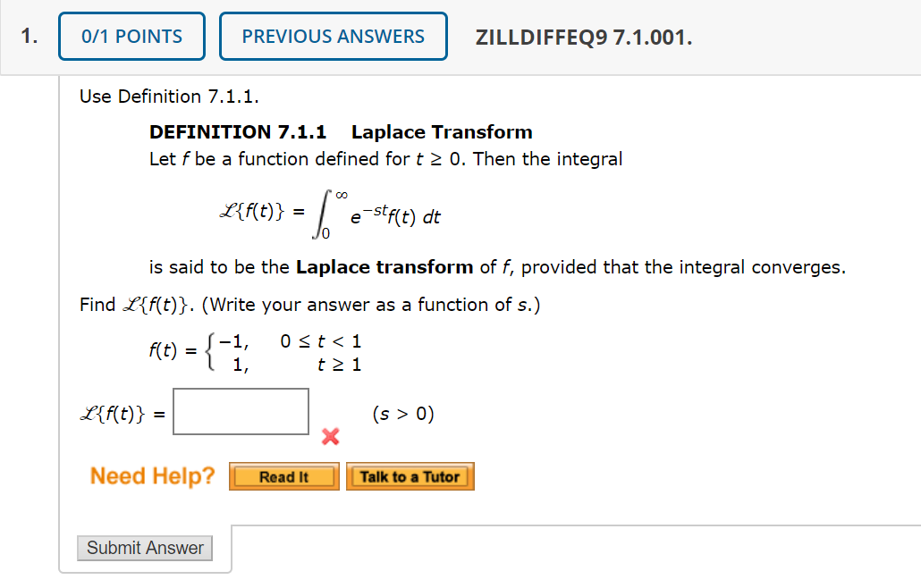The image size is (921, 588).
Task: Open the Talk to a Tutor resource
Action: [410, 476]
